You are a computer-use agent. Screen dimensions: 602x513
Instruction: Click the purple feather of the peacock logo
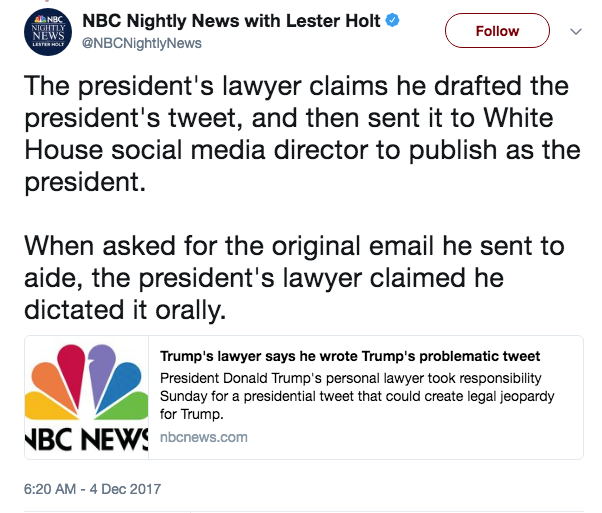(x=101, y=372)
